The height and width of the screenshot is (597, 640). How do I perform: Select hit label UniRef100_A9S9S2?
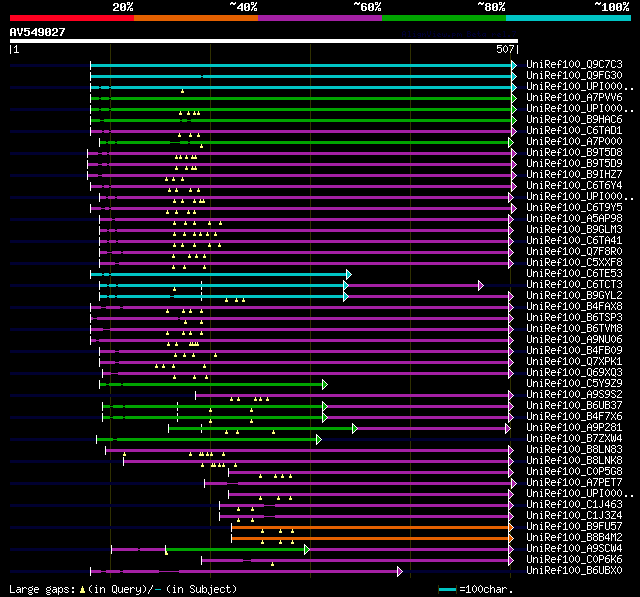pos(574,395)
